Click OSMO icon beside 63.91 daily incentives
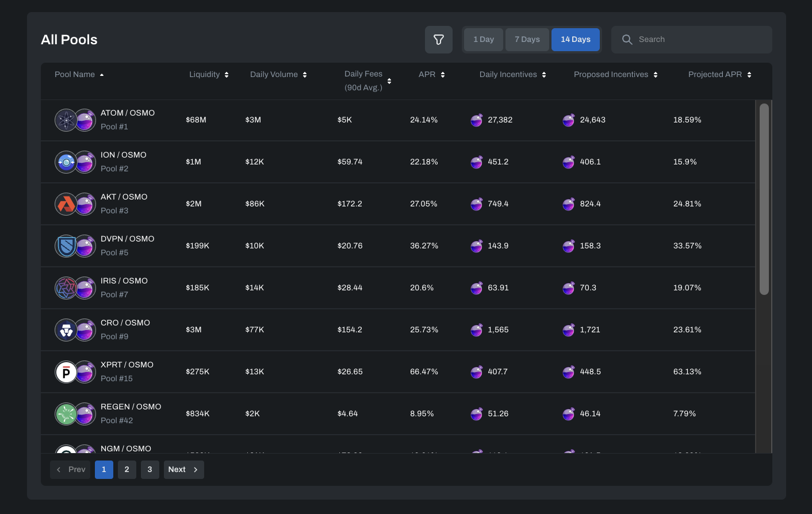The width and height of the screenshot is (812, 514). tap(477, 288)
